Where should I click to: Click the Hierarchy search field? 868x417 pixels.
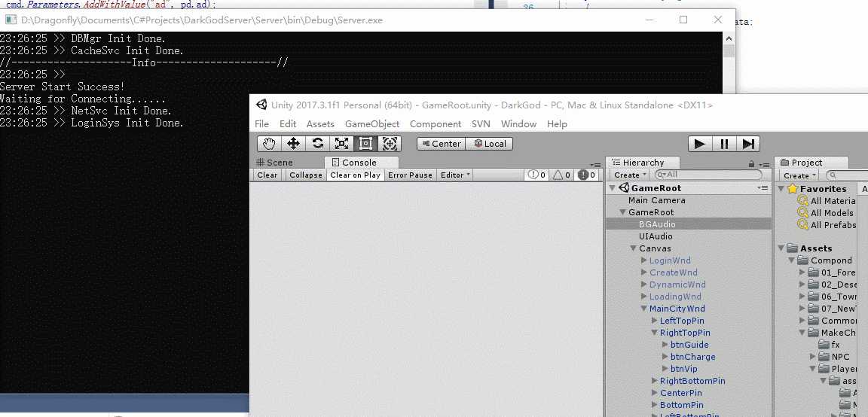pos(709,175)
